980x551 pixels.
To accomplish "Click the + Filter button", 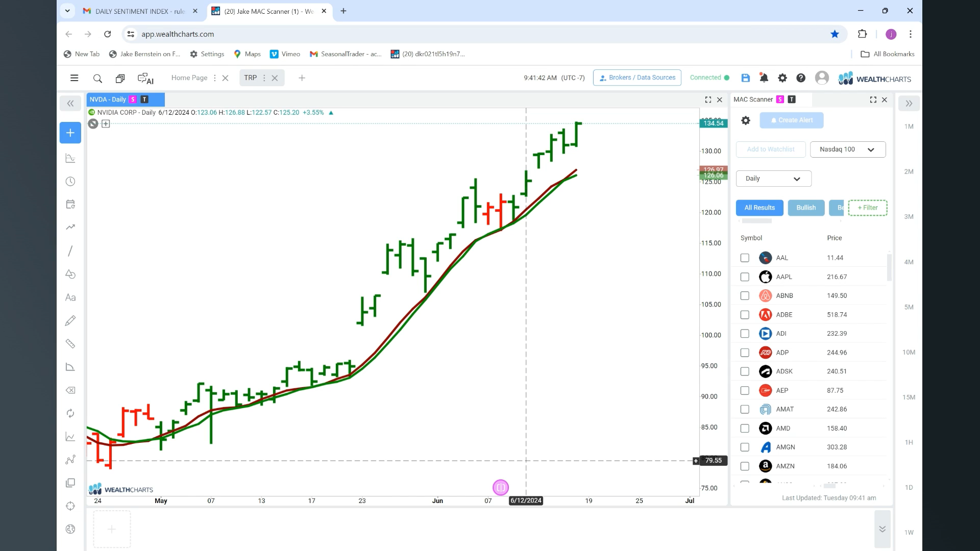I will pos(868,208).
